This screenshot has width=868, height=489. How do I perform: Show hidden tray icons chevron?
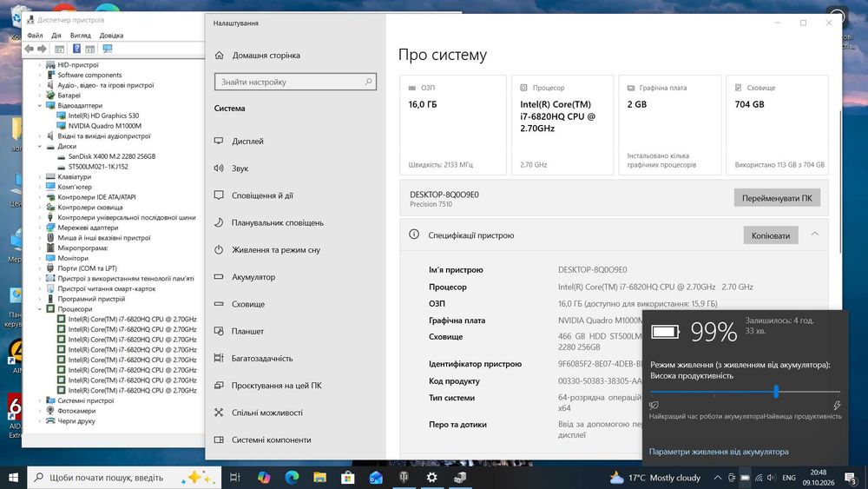718,478
